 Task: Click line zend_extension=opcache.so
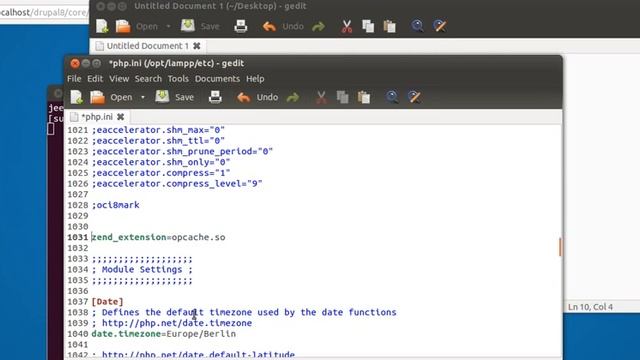coord(158,237)
